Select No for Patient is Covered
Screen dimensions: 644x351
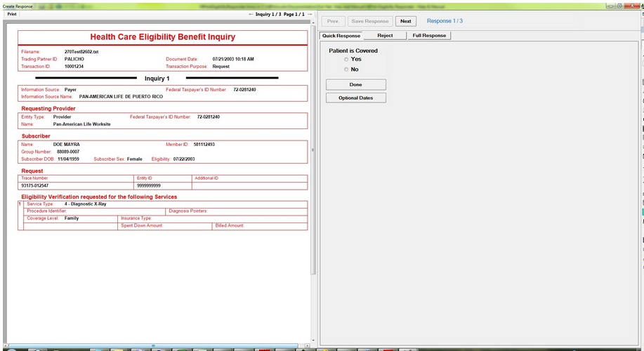(346, 69)
